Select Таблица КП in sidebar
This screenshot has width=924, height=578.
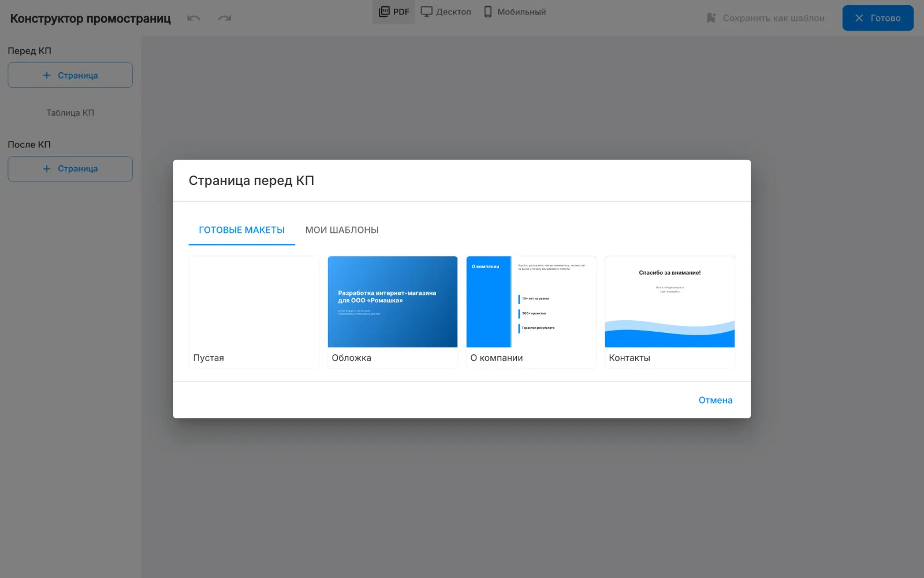(70, 113)
